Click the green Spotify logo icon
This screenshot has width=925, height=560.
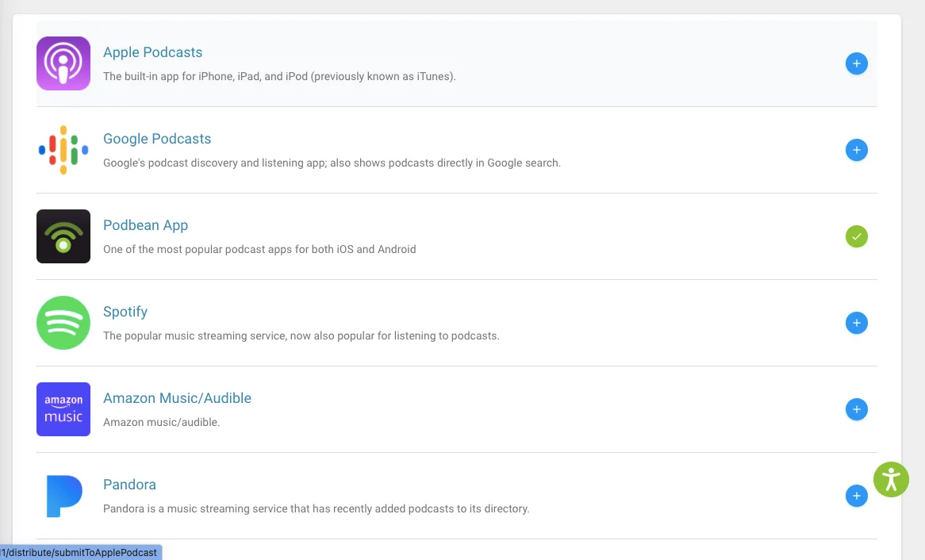point(63,323)
